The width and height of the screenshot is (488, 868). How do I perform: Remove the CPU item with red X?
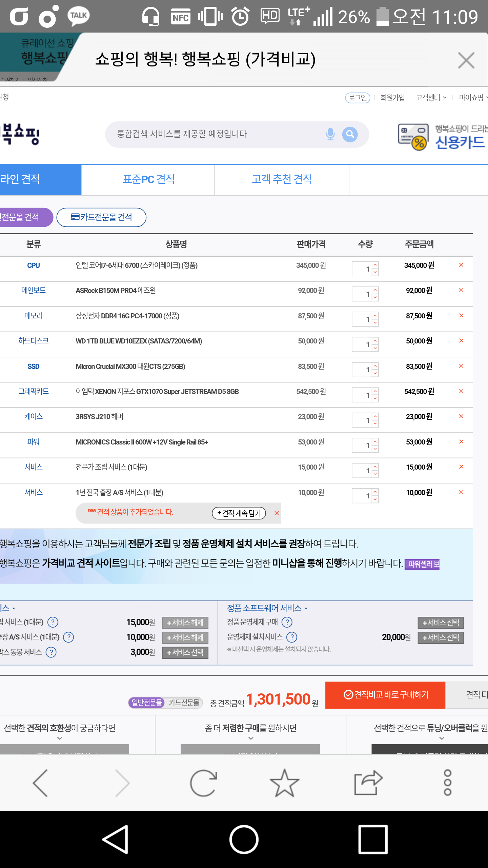click(x=461, y=265)
